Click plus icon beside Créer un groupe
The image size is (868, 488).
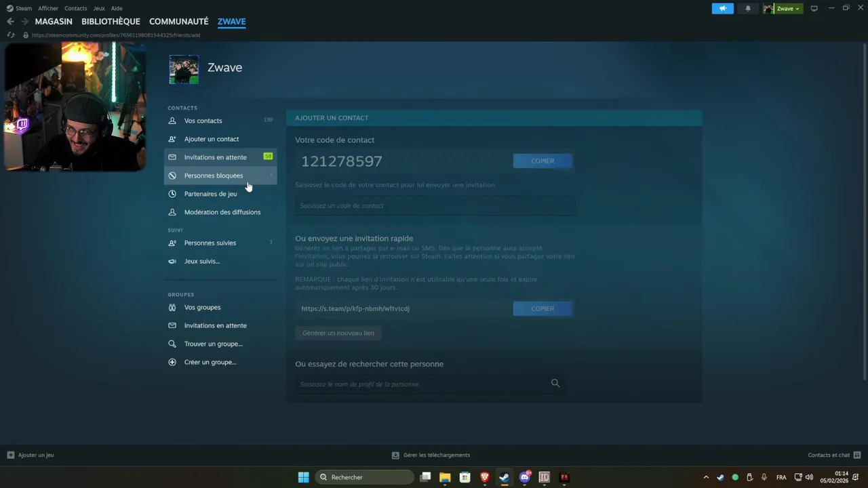tap(172, 362)
